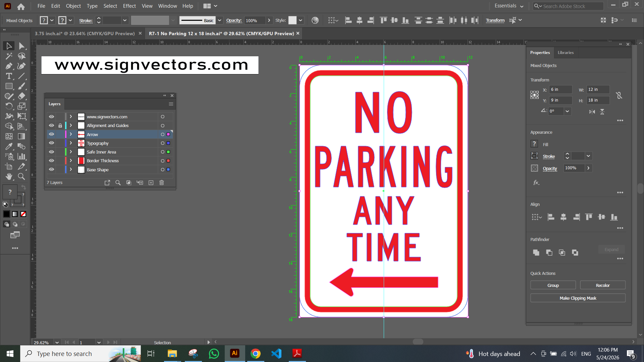The image size is (644, 362).
Task: Click the Stroke link in Appearance
Action: 549,157
